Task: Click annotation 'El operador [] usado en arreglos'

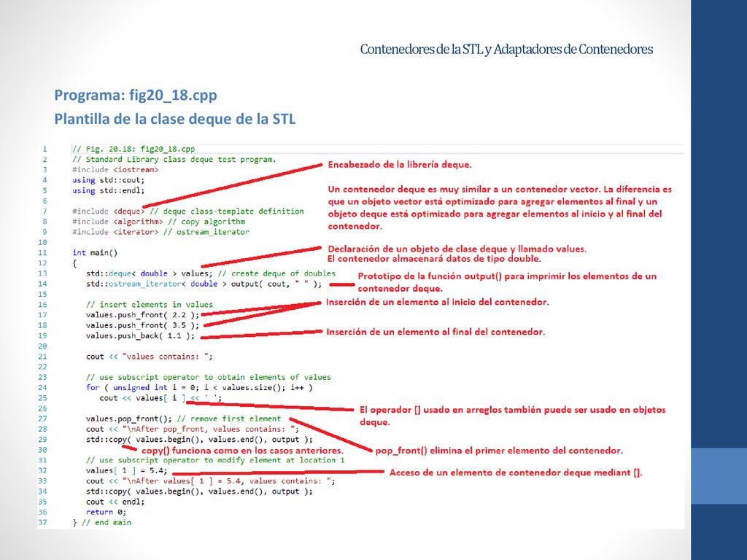Action: 513,416
